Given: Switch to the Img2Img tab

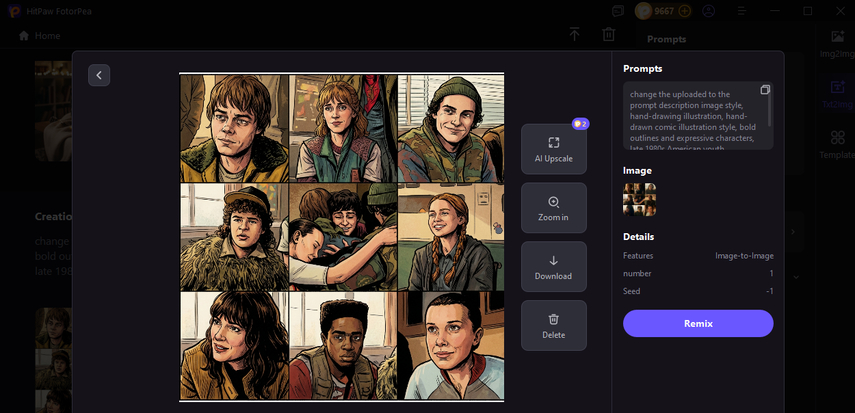Looking at the screenshot, I should pos(837,45).
